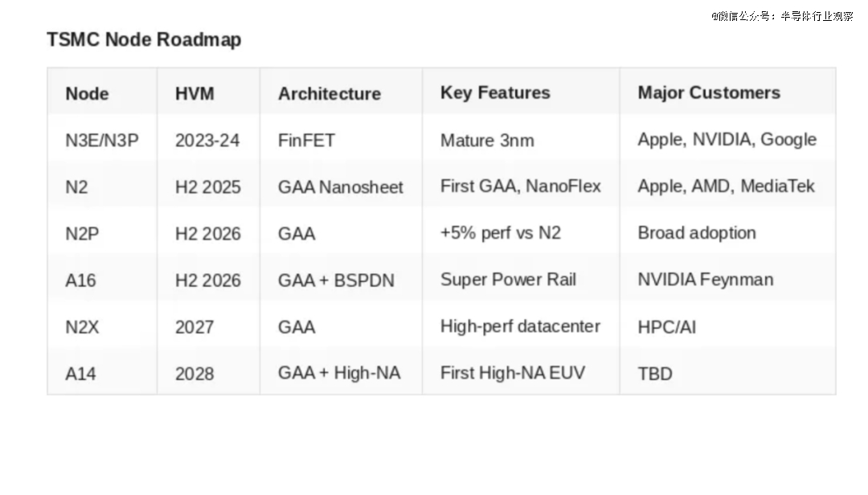Select the "FinFET" architecture cell
This screenshot has height=495, width=868.
[306, 140]
